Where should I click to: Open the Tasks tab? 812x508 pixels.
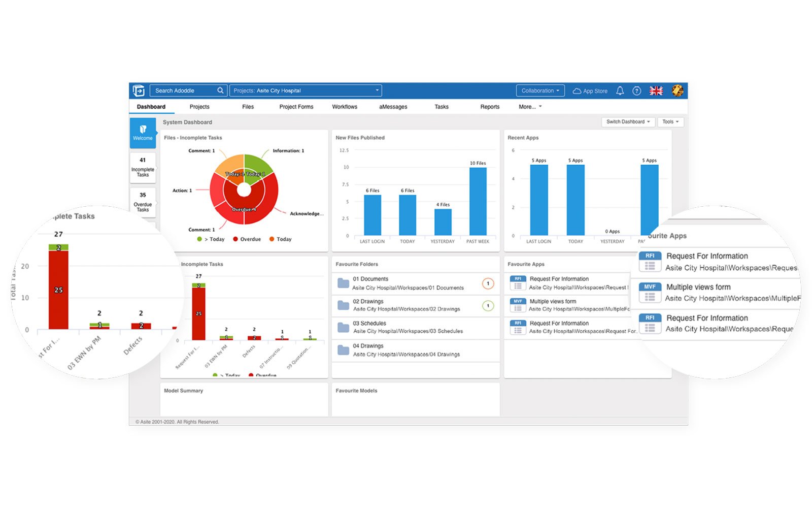[x=442, y=107]
